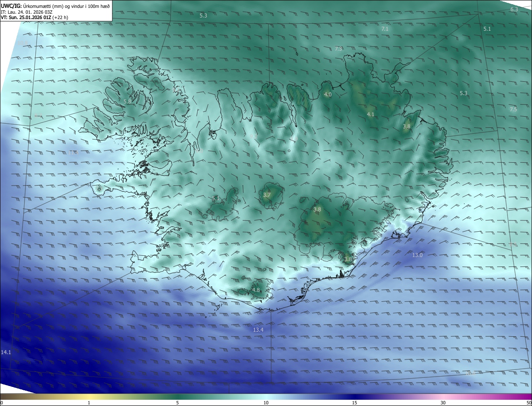The height and width of the screenshot is (406, 532).
Task: Click the 3.7 value on Hofsjökull glacier
Action: point(267,195)
